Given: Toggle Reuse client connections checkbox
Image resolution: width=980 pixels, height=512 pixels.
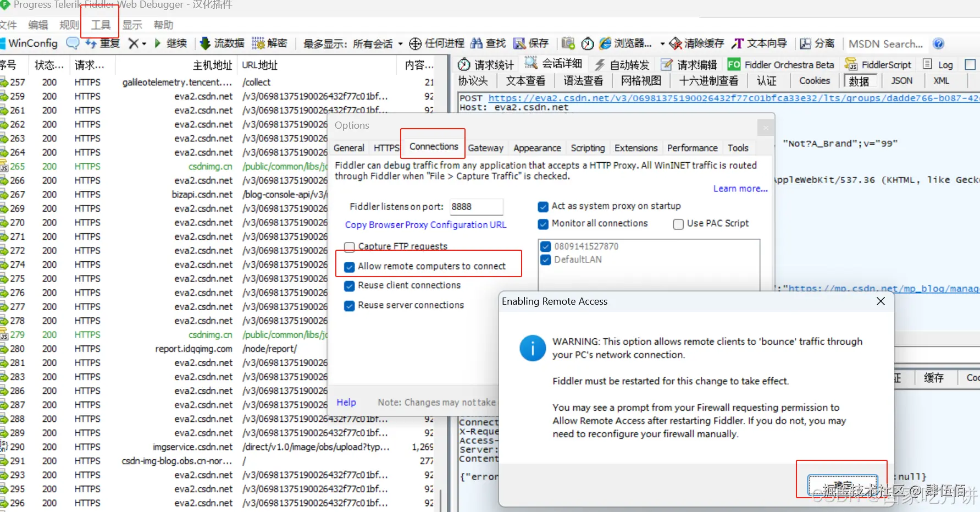Looking at the screenshot, I should (x=349, y=286).
